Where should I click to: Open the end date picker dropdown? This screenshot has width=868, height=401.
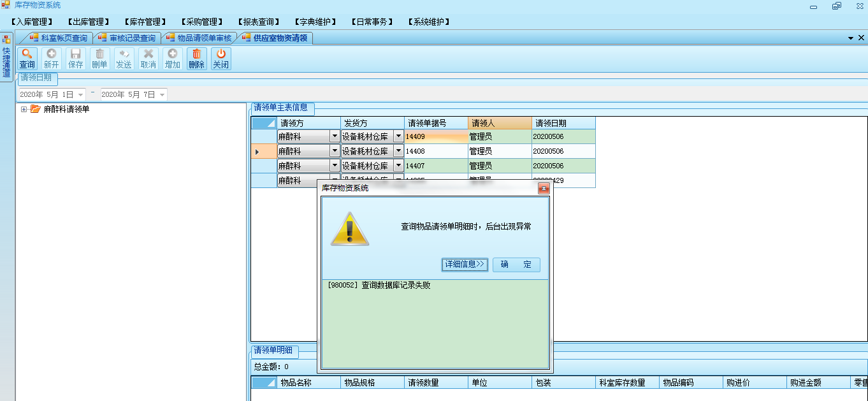(x=162, y=94)
